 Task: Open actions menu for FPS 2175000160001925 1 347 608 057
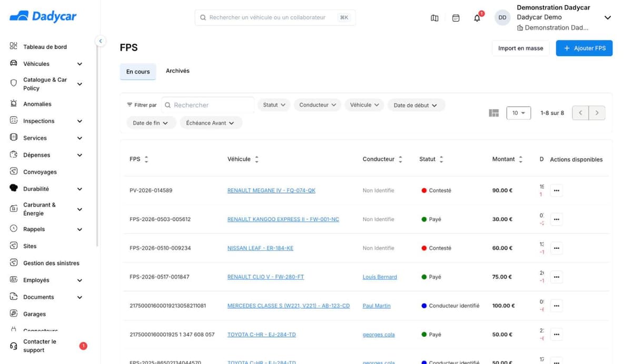pos(556,335)
